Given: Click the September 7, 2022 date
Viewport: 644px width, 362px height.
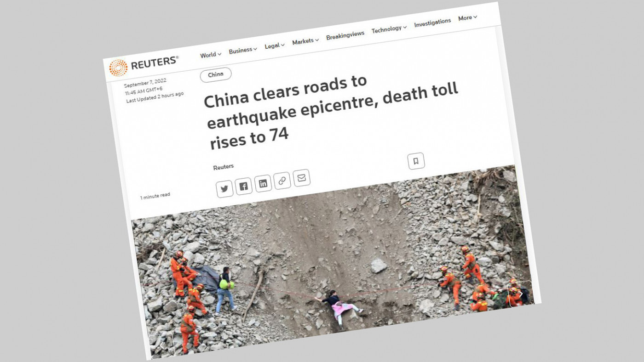Looking at the screenshot, I should tap(145, 83).
